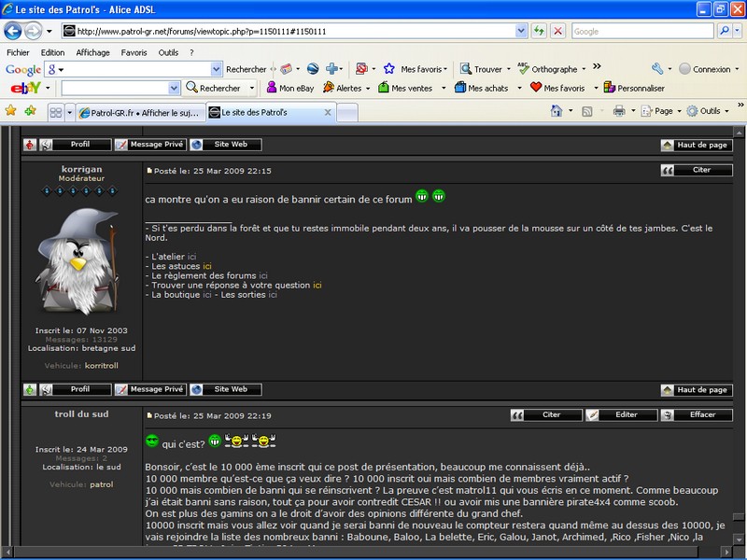Click the Add to Favorites star-plus icon

click(31, 111)
